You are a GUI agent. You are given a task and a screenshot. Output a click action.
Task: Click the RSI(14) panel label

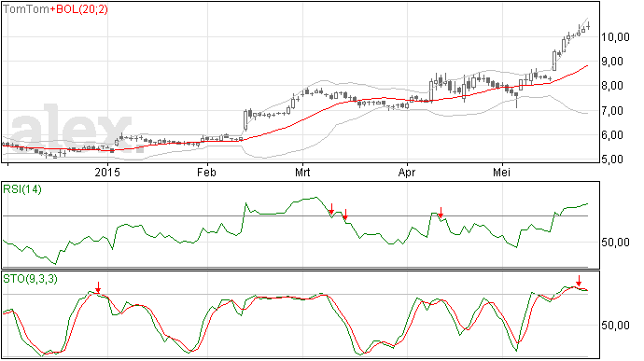click(22, 189)
